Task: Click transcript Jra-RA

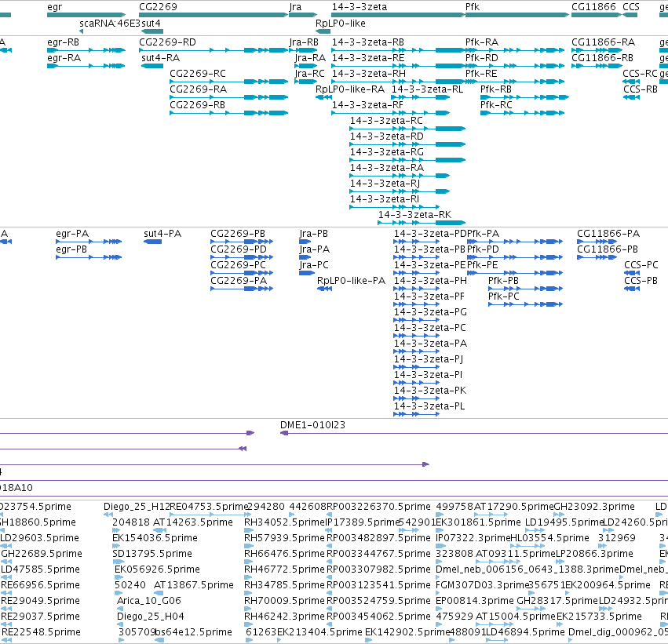Action: pos(306,66)
